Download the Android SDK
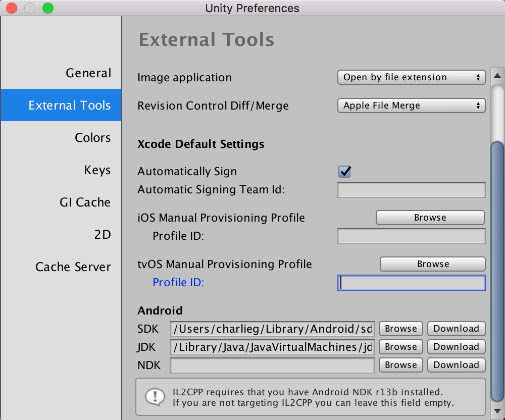This screenshot has height=420, width=505. pyautogui.click(x=456, y=329)
